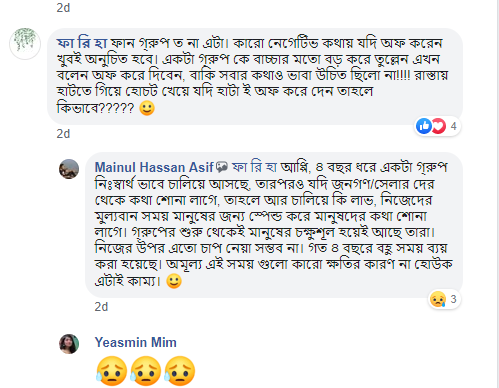Click the third crying emoji in Yeasmin's comment

click(180, 371)
